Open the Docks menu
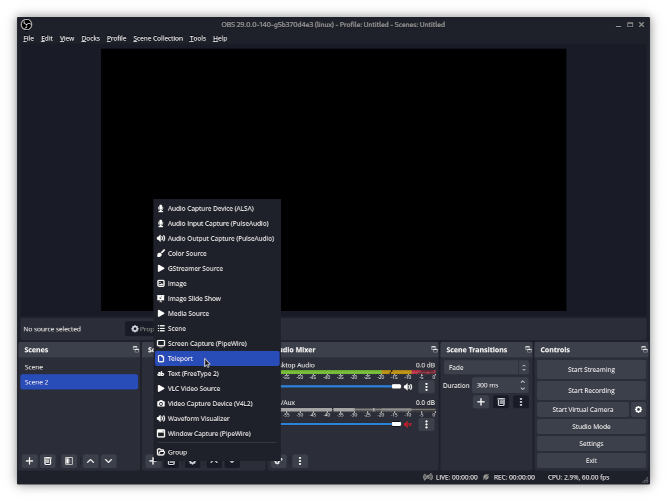The image size is (667, 501). pos(91,38)
